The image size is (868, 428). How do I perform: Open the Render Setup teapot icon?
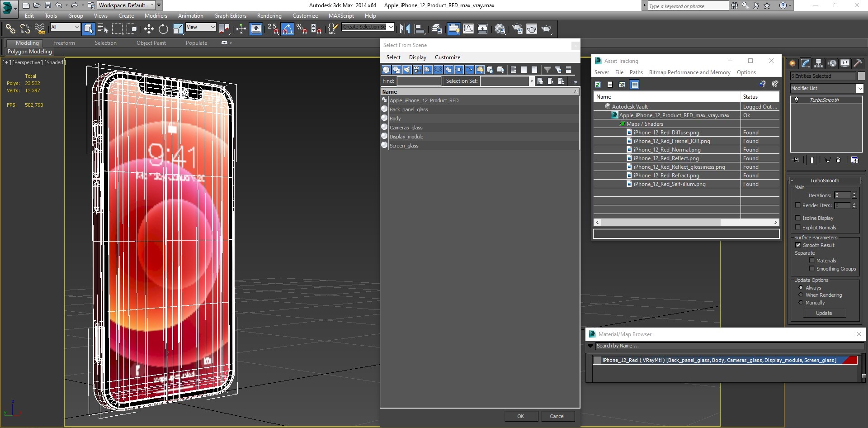[517, 29]
